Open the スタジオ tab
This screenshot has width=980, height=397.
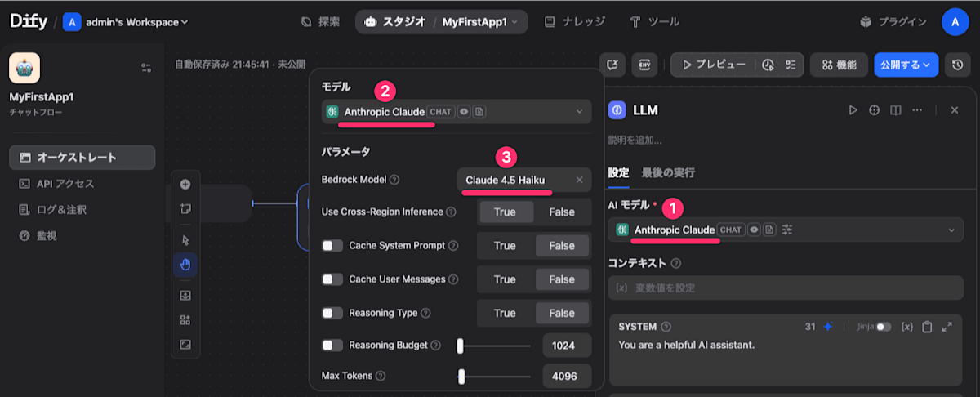[x=397, y=22]
